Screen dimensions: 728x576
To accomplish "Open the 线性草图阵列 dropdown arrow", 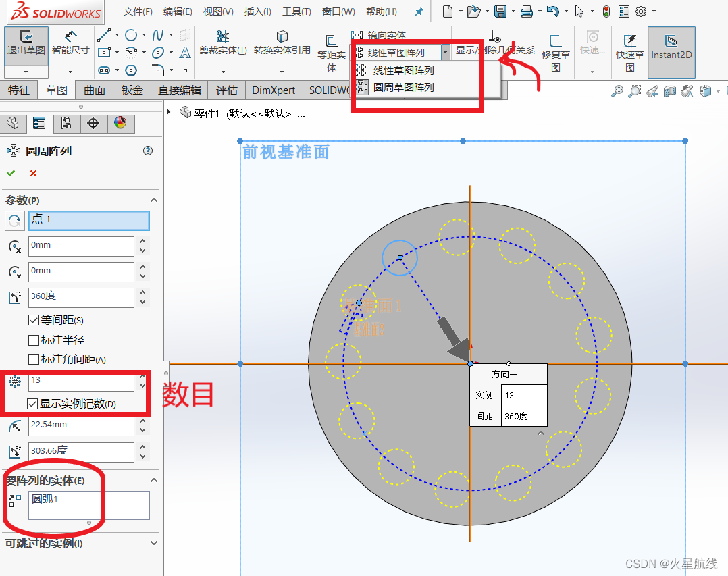I will [445, 53].
